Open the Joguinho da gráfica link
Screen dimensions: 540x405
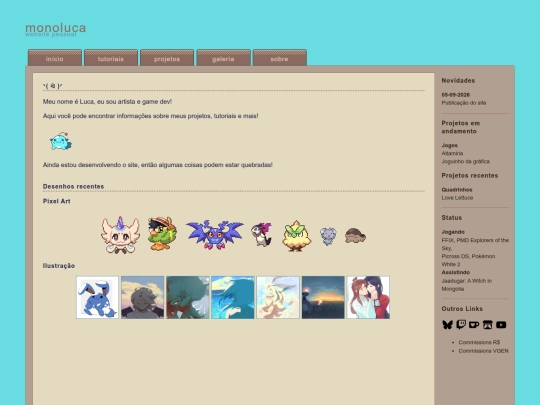[465, 161]
